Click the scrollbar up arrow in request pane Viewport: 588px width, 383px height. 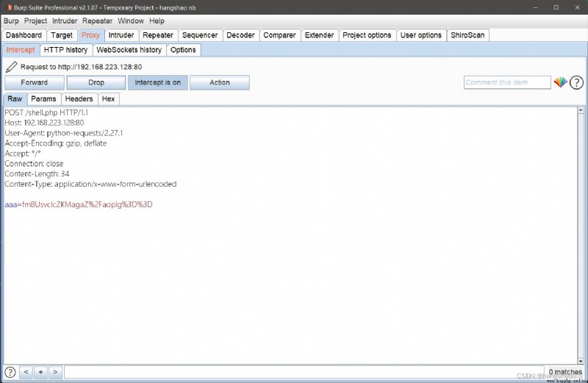(581, 111)
